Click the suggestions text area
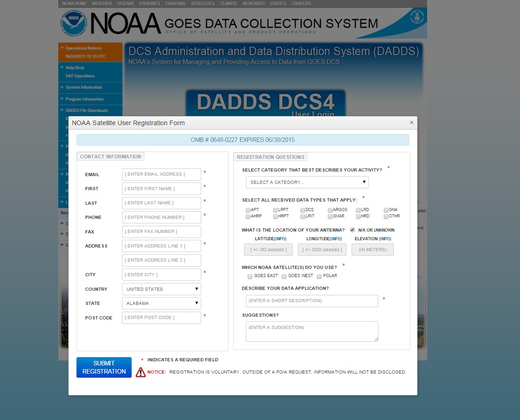The image size is (520, 420). [312, 331]
